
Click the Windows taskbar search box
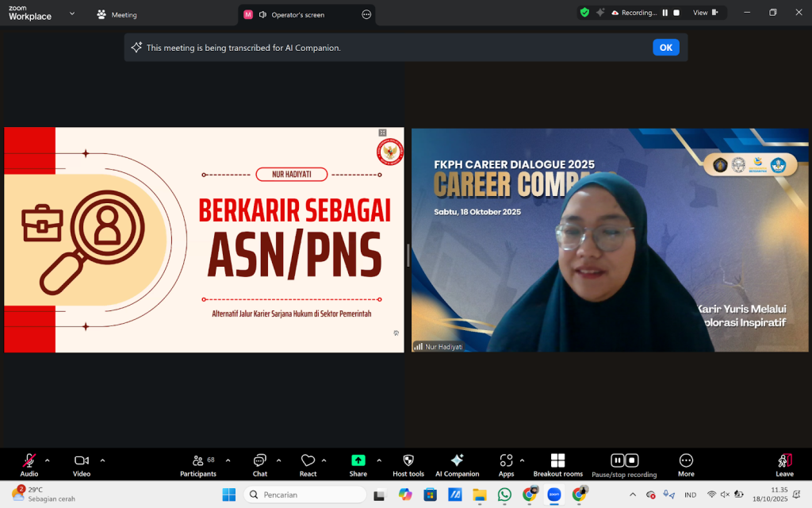[x=304, y=495]
